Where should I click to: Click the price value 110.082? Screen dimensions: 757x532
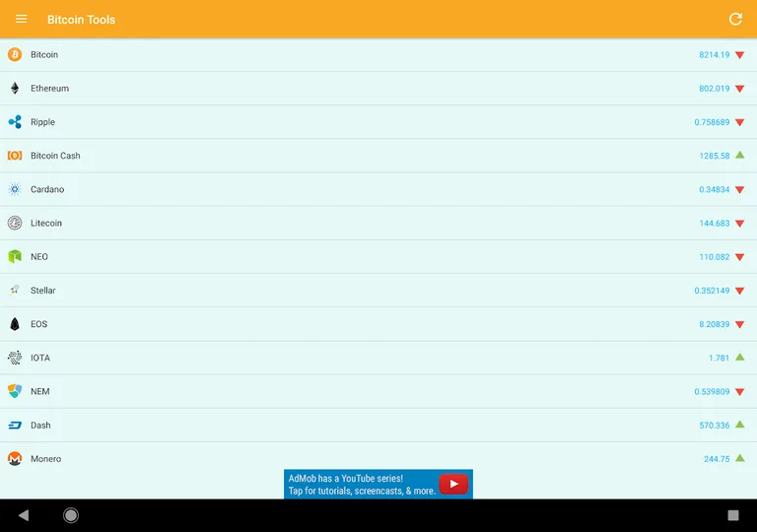coord(714,257)
